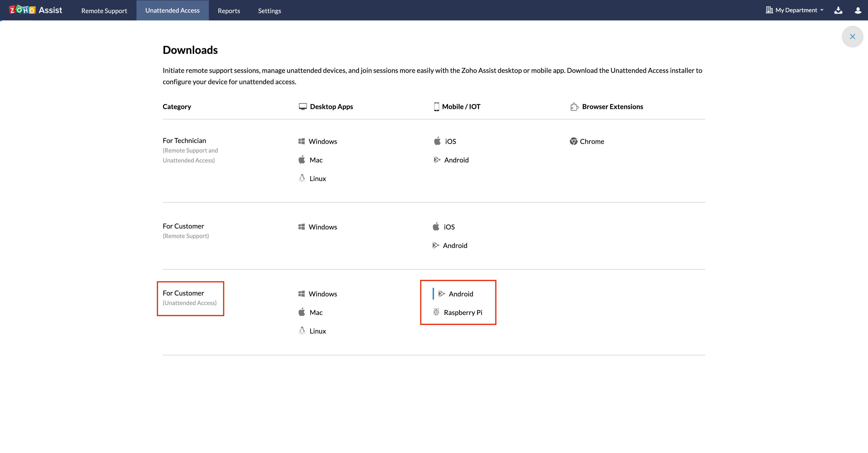
Task: Open the Settings tab
Action: (269, 11)
